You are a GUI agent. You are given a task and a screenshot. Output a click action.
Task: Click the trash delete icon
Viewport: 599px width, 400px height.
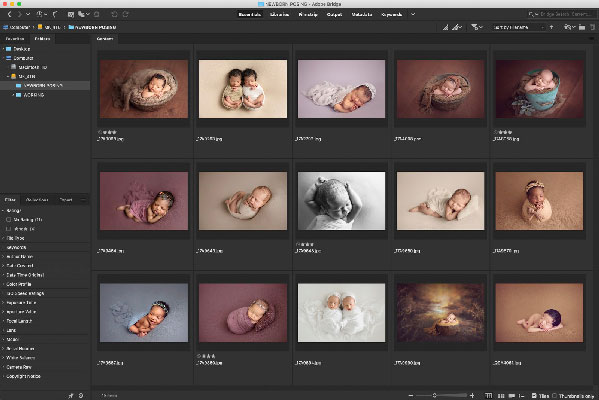coord(593,27)
